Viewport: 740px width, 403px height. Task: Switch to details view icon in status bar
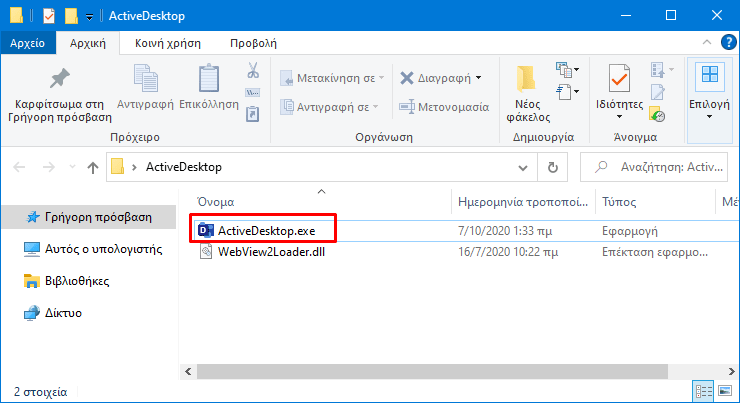pos(704,391)
